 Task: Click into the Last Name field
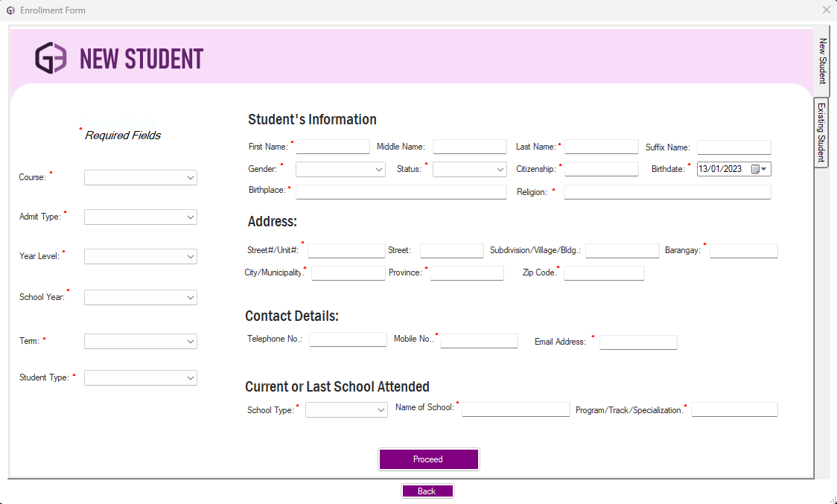(x=602, y=147)
